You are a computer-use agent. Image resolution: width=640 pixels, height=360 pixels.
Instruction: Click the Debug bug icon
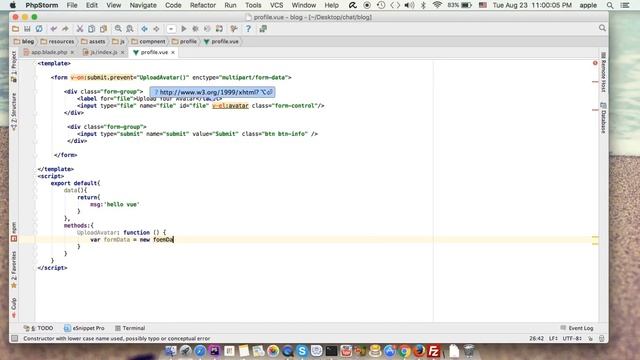click(196, 29)
